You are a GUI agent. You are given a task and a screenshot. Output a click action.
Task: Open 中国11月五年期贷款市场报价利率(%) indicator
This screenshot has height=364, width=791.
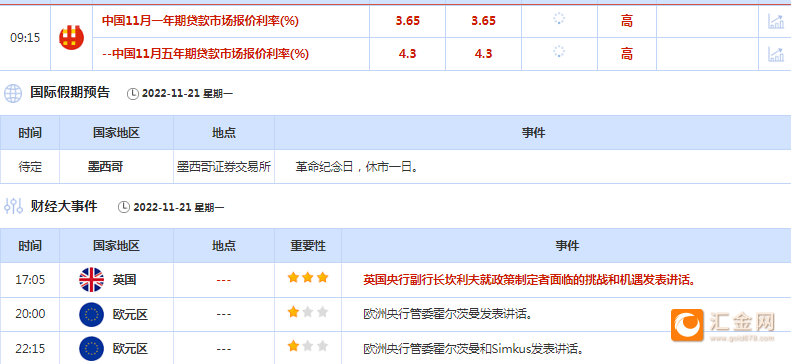coord(205,53)
